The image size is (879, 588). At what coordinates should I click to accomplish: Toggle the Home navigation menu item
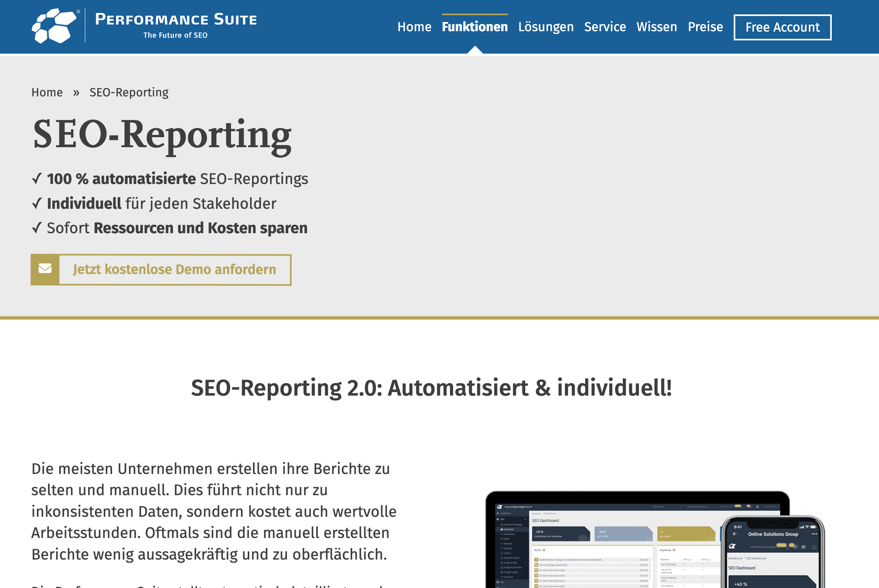[x=413, y=27]
